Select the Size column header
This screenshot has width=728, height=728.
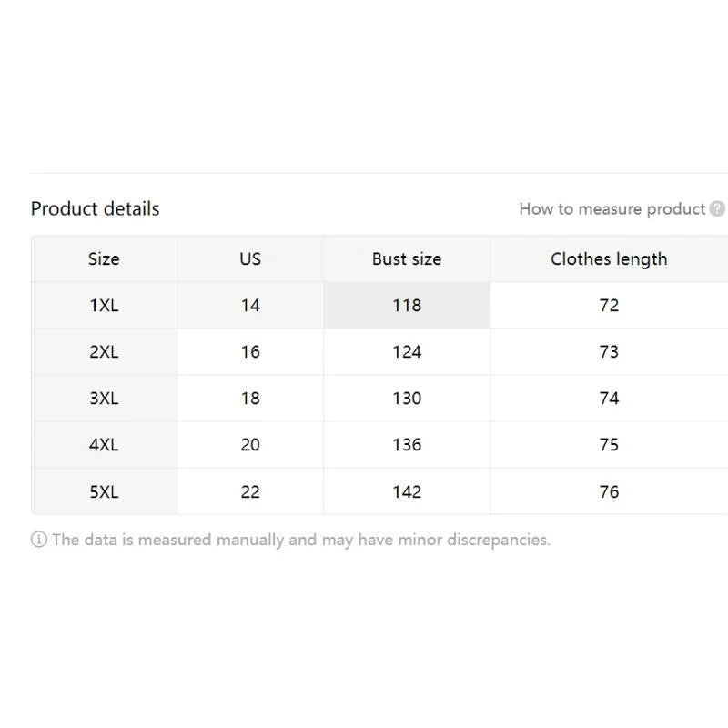(x=104, y=259)
